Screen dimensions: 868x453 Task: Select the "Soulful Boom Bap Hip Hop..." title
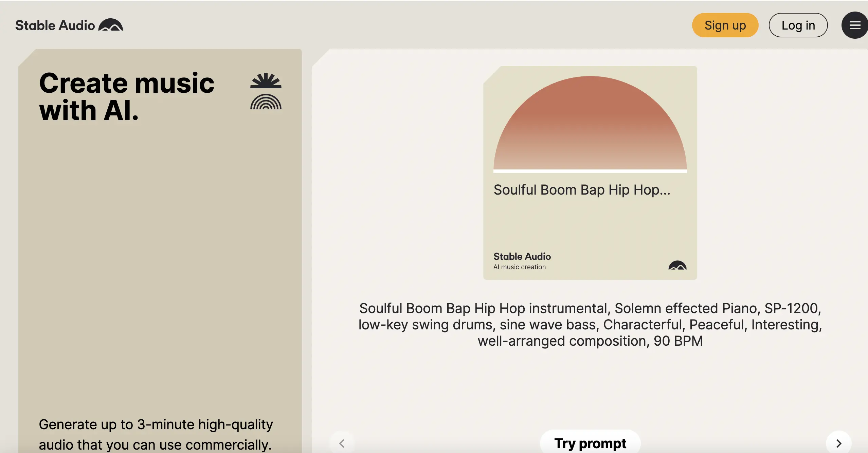pos(582,190)
